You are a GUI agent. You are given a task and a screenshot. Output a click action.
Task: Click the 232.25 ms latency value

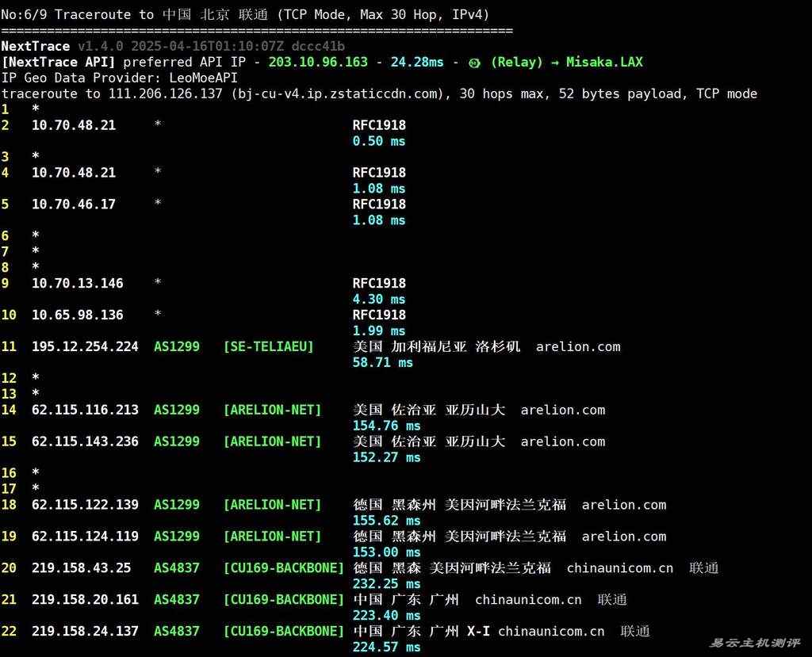(386, 583)
